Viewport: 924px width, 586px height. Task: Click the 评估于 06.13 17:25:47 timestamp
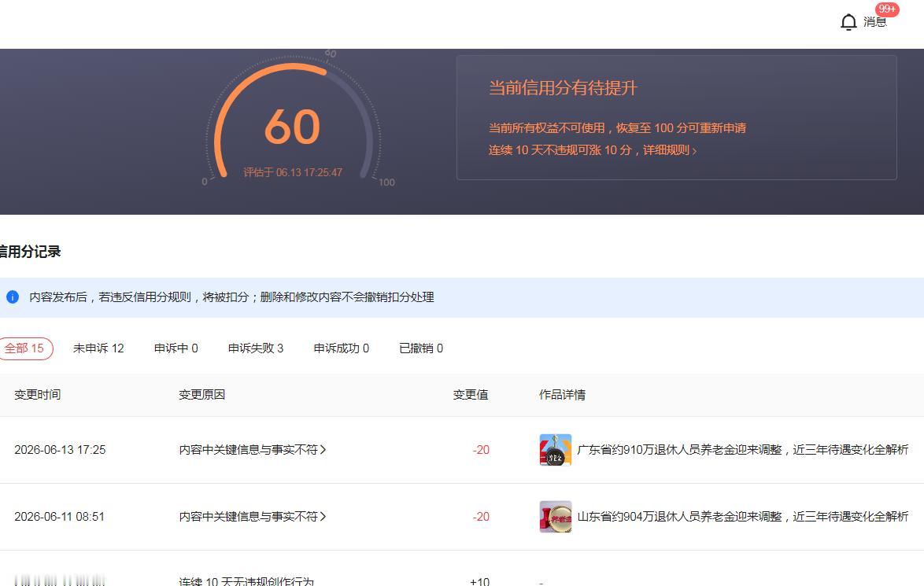pos(293,172)
